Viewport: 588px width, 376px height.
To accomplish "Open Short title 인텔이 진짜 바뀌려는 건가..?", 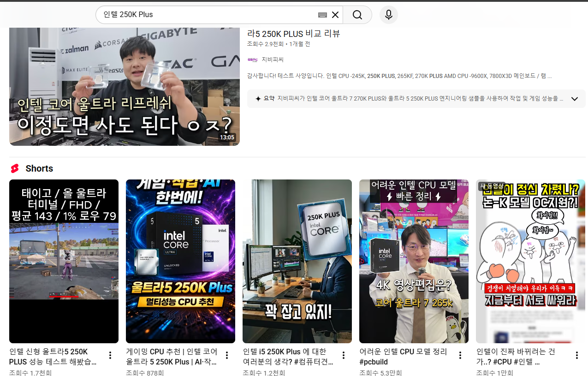I will [516, 357].
